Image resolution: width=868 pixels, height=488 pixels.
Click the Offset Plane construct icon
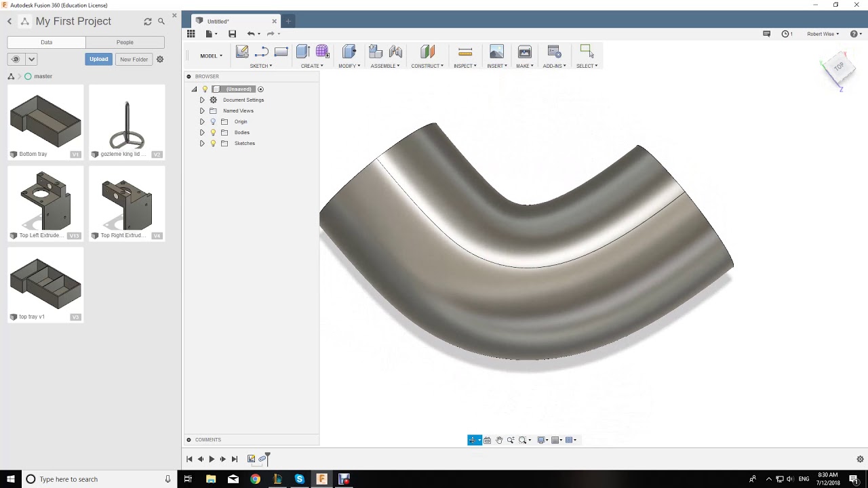click(427, 52)
